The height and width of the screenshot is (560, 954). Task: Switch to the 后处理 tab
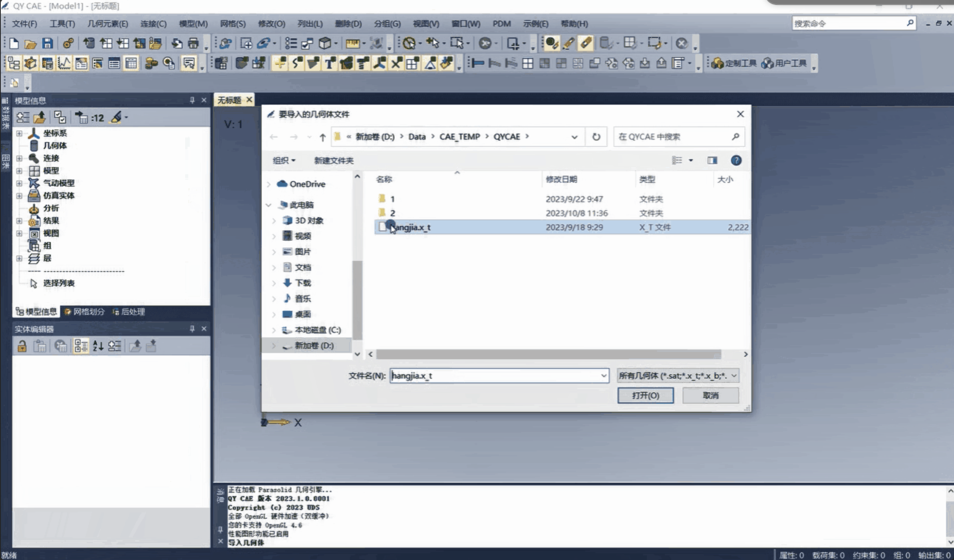tap(129, 312)
